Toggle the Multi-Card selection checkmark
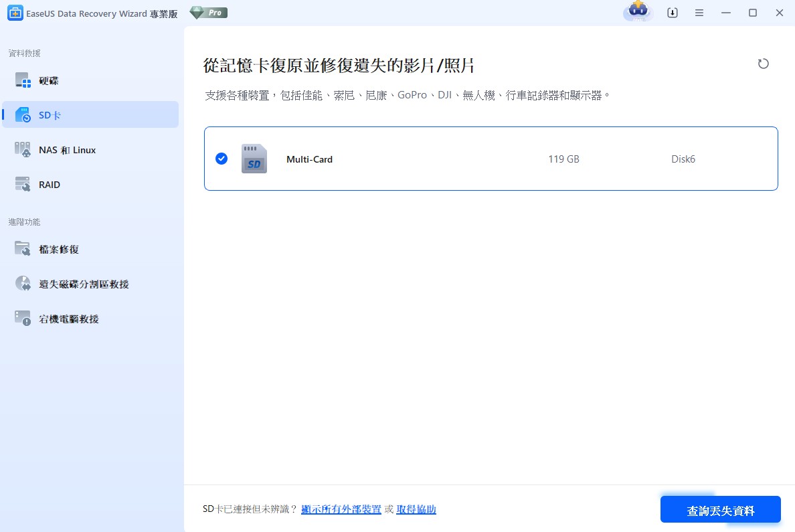Viewport: 795px width, 532px height. pyautogui.click(x=222, y=159)
